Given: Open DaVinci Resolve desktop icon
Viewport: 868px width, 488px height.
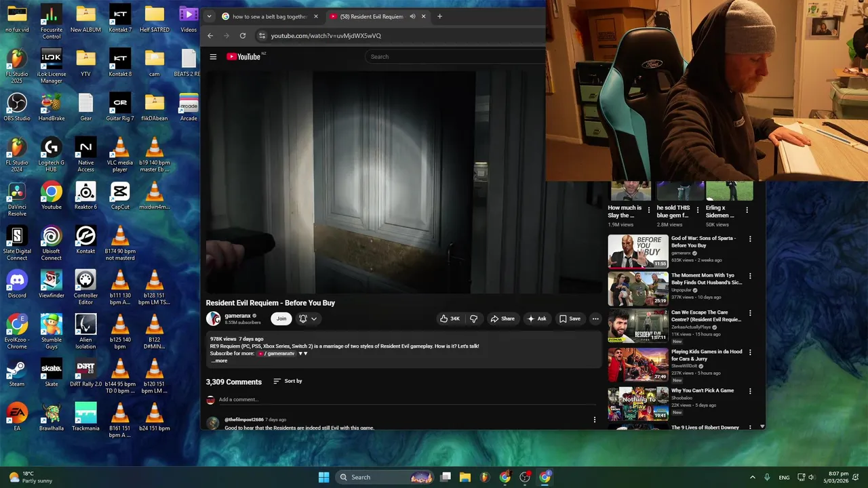Looking at the screenshot, I should click(x=17, y=199).
